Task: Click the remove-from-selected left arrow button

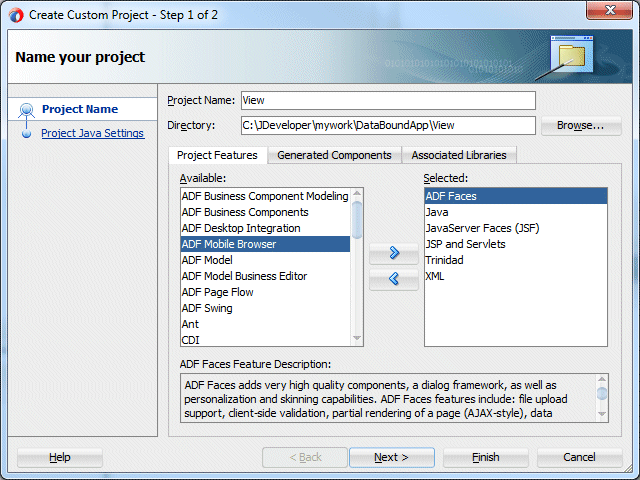Action: pyautogui.click(x=394, y=279)
